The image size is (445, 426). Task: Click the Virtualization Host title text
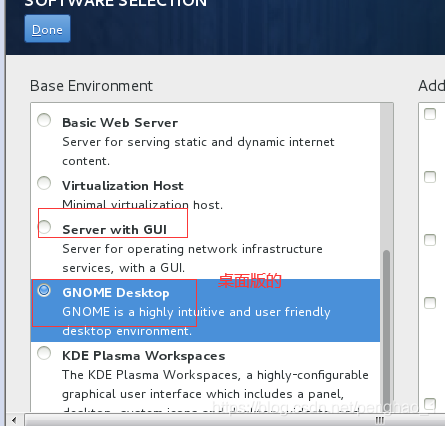coord(123,186)
